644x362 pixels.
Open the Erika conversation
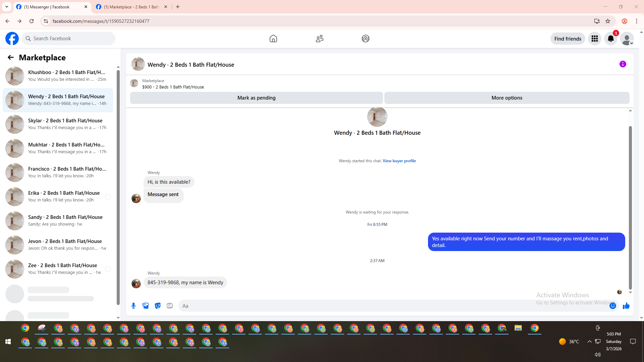58,196
